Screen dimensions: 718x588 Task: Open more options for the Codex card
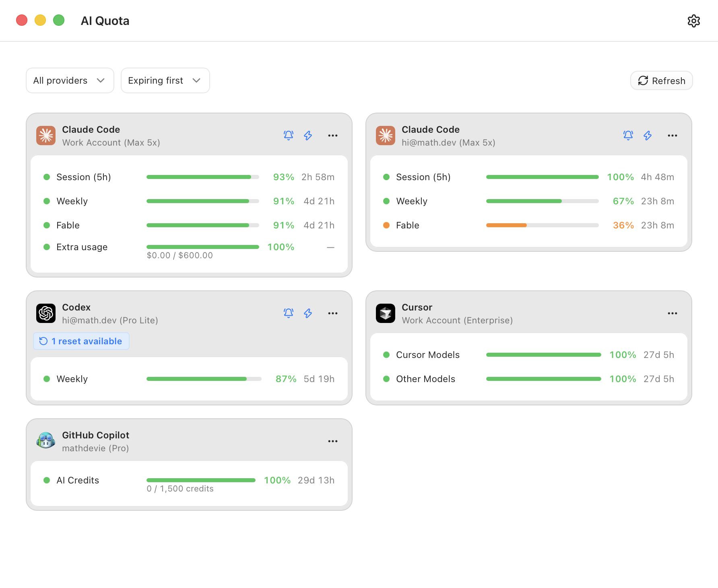[333, 313]
